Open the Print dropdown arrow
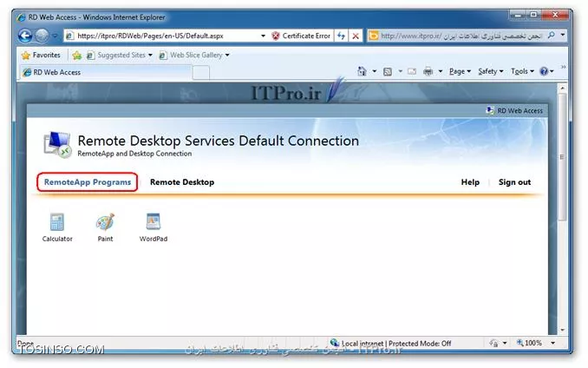The image size is (588, 368). click(x=441, y=71)
